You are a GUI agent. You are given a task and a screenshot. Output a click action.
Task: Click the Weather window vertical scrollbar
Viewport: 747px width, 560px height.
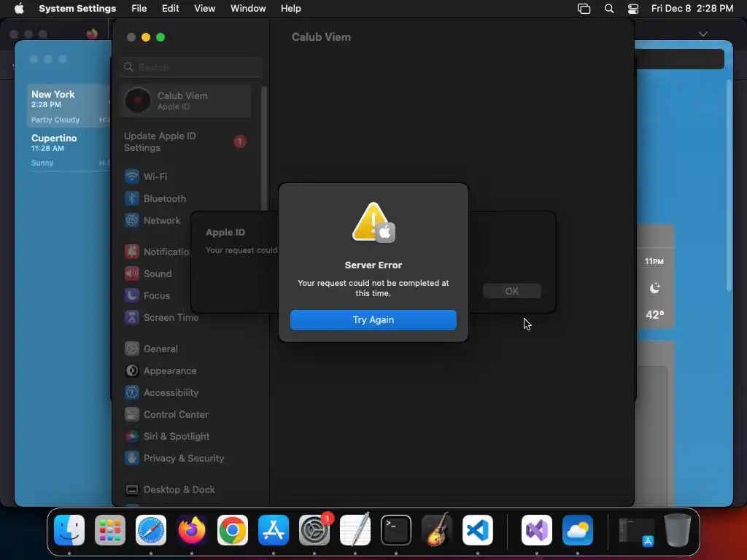coord(729,186)
